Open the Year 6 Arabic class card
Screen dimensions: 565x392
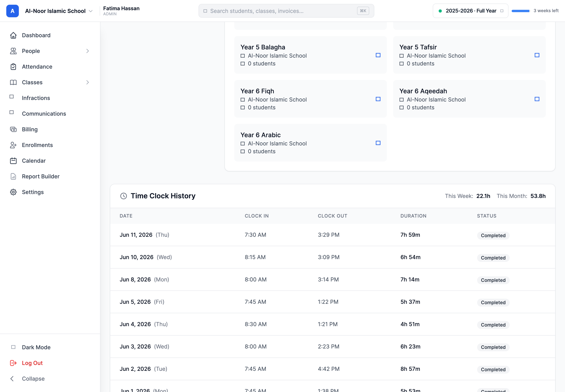(310, 143)
